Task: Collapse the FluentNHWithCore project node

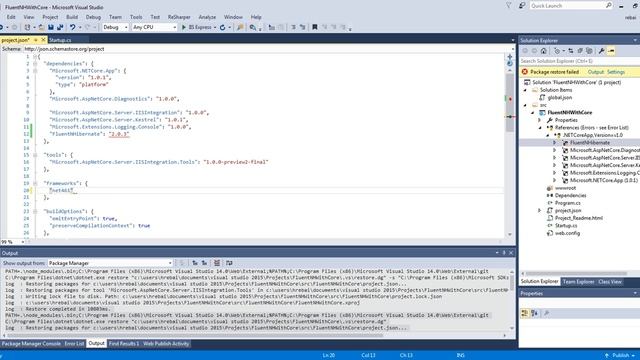Action: (x=533, y=113)
